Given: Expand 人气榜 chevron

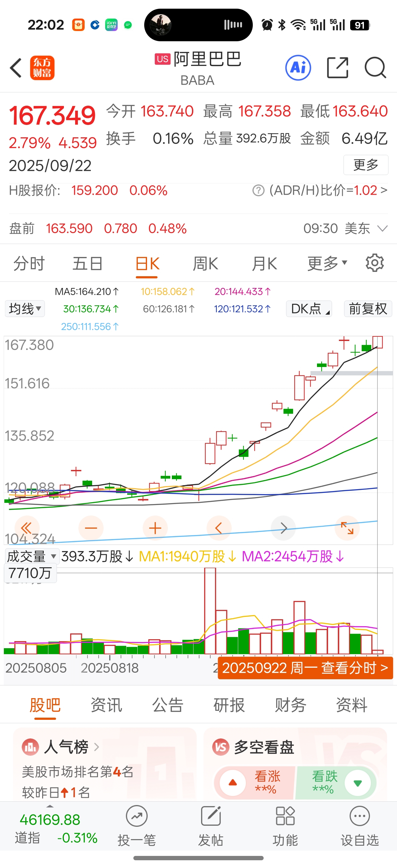Looking at the screenshot, I should click(x=96, y=747).
